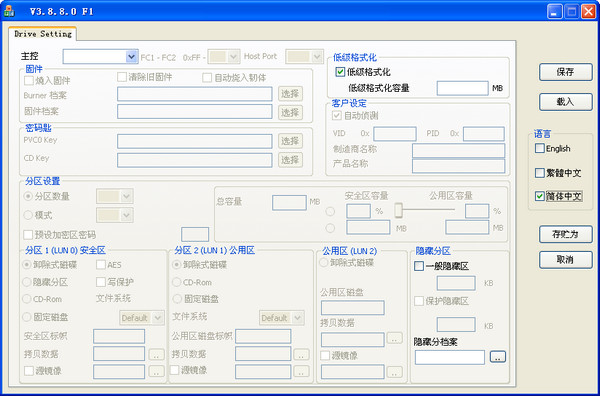Click the 取消 button
Viewport: 600px width, 396px height.
(x=566, y=260)
